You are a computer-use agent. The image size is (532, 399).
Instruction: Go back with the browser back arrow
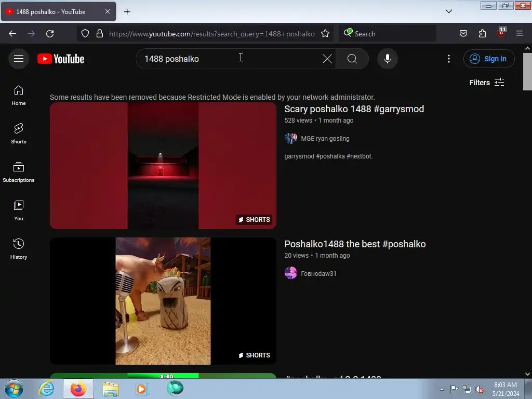click(x=12, y=34)
